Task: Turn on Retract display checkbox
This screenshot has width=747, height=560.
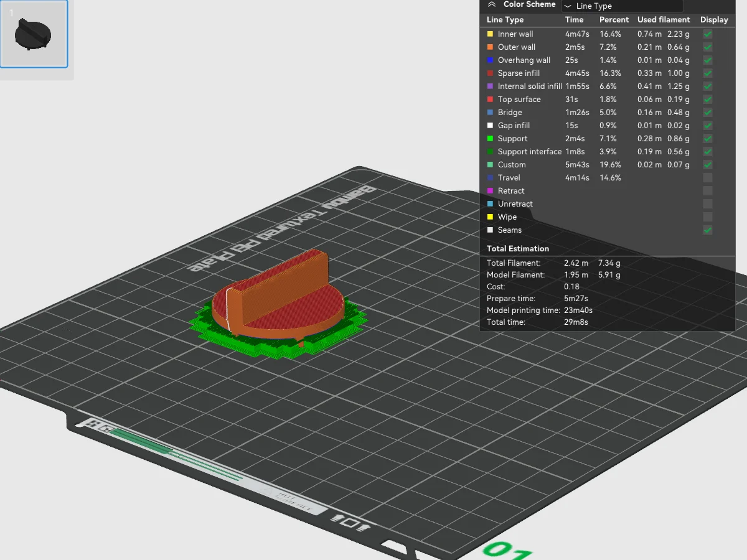Action: [708, 191]
